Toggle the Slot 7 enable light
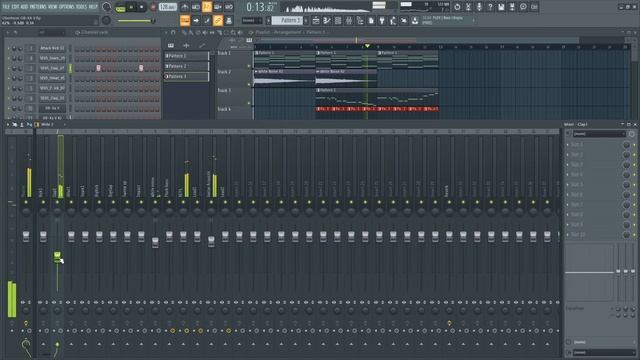 pos(634,205)
